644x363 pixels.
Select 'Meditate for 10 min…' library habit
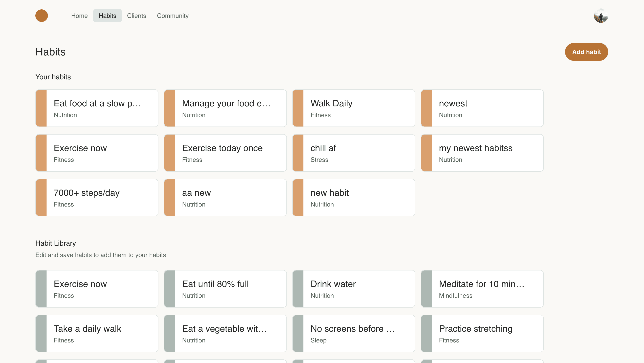pyautogui.click(x=482, y=289)
